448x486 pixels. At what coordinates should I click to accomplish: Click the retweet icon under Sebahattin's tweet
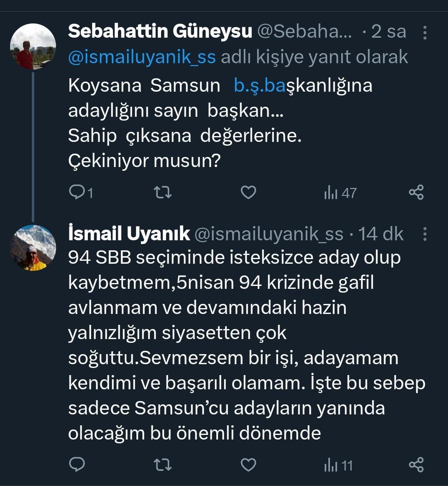click(163, 192)
